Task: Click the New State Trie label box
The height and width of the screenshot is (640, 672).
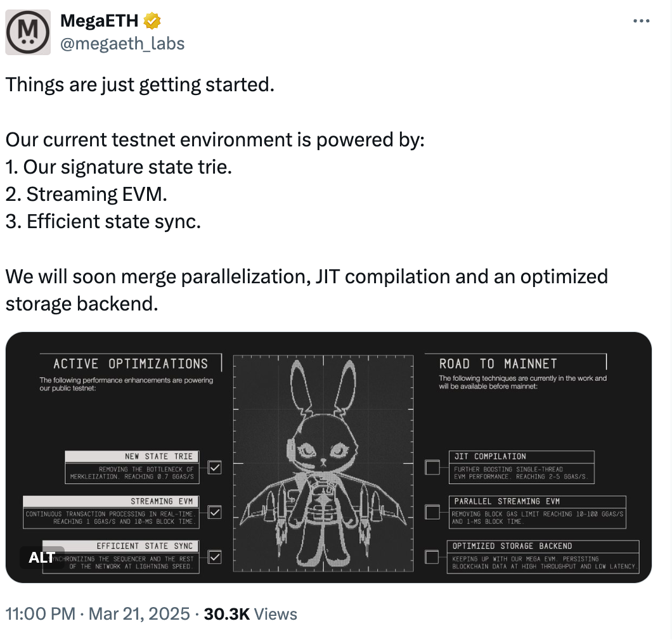Action: [132, 456]
